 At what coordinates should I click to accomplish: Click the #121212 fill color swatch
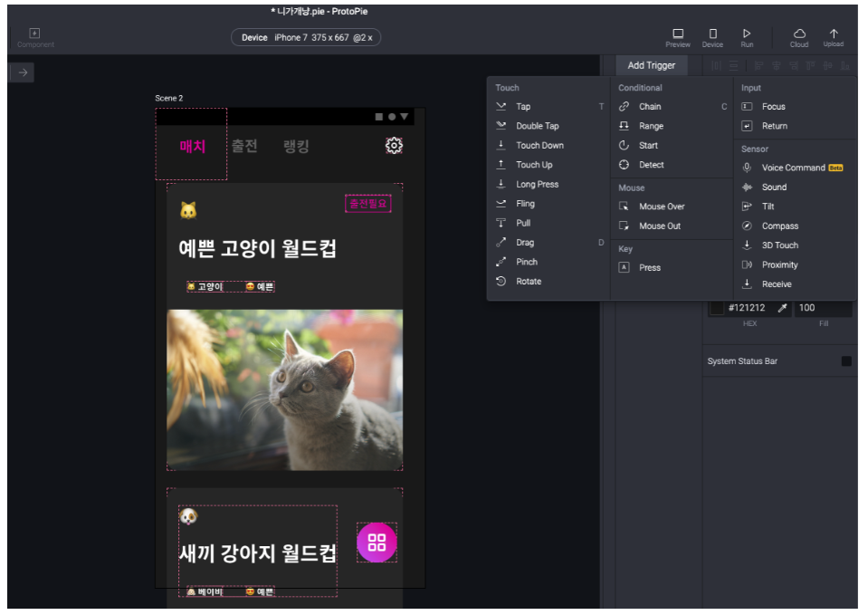click(x=717, y=308)
